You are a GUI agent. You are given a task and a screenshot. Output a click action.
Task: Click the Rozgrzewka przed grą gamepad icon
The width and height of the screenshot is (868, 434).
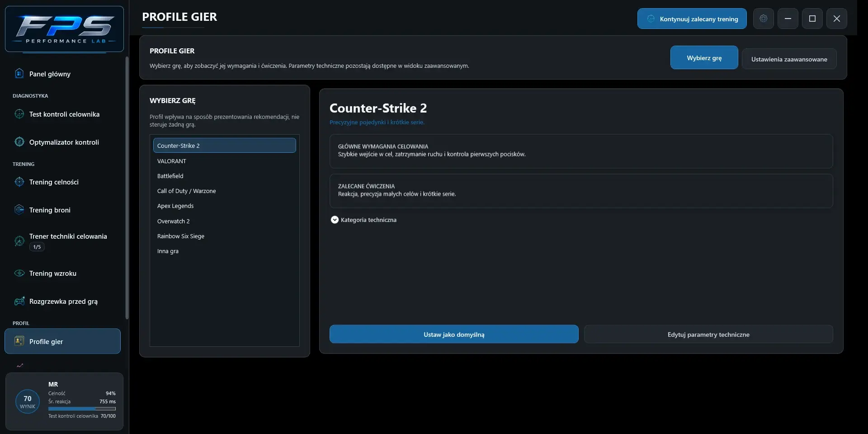click(x=19, y=301)
